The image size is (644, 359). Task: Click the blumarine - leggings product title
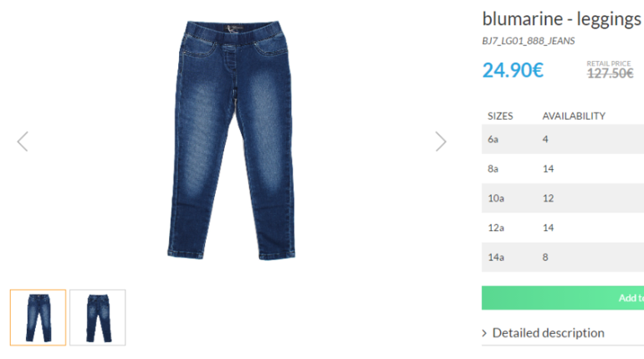tap(561, 19)
